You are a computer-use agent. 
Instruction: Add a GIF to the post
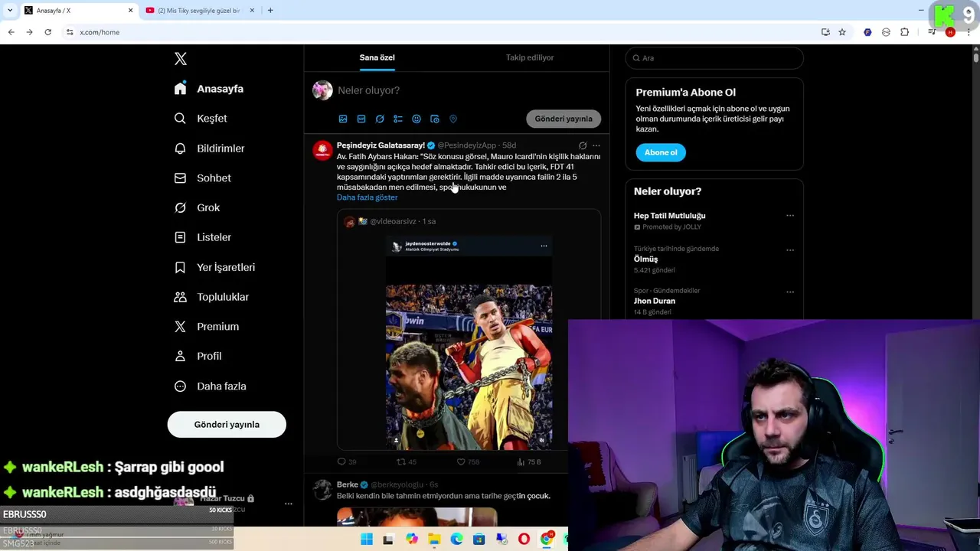(x=361, y=119)
